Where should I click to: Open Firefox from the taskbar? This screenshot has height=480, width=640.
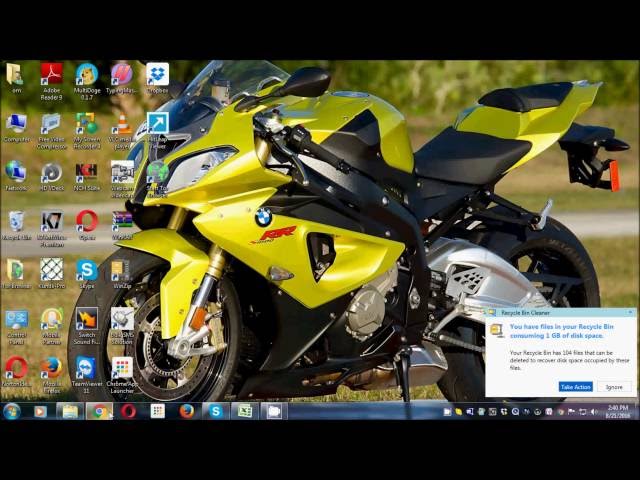tap(187, 411)
